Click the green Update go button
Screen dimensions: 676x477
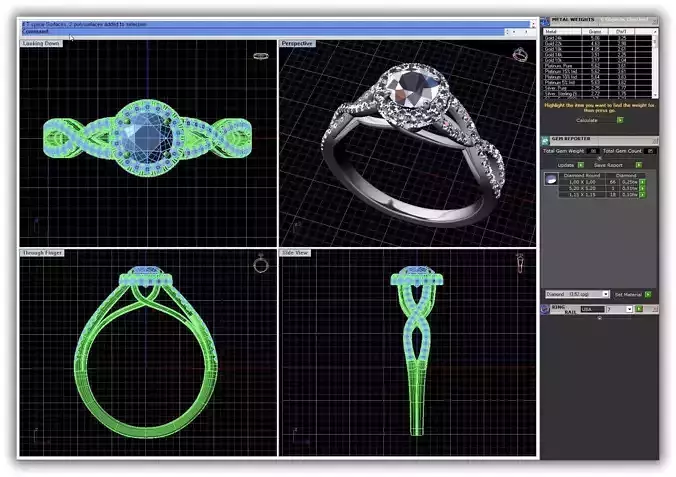pos(581,165)
